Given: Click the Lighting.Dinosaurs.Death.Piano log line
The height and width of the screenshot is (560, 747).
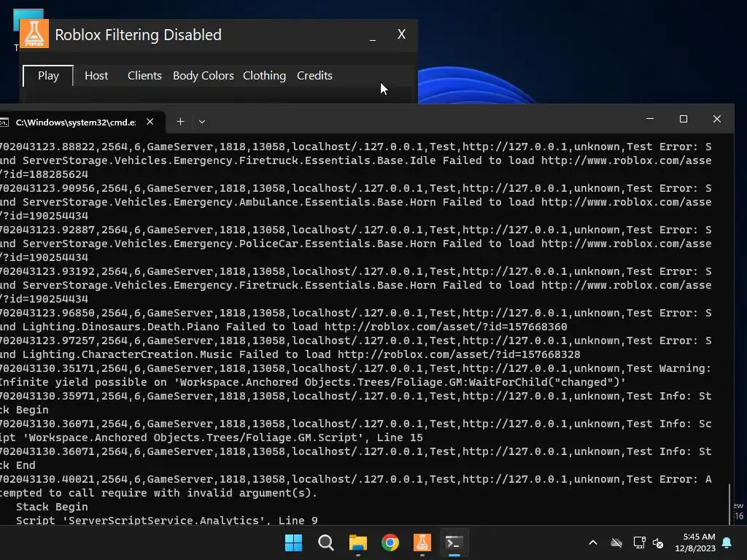Looking at the screenshot, I should (284, 327).
